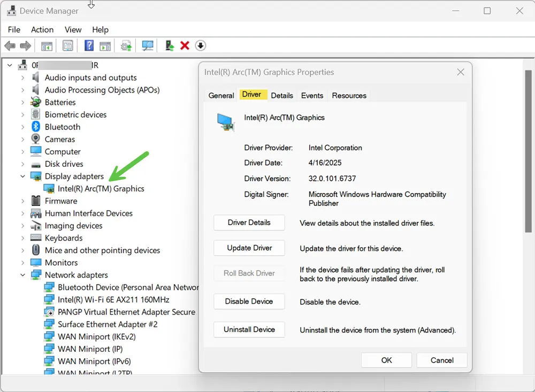Click the Properties toolbar icon
This screenshot has height=392, width=535.
point(68,45)
